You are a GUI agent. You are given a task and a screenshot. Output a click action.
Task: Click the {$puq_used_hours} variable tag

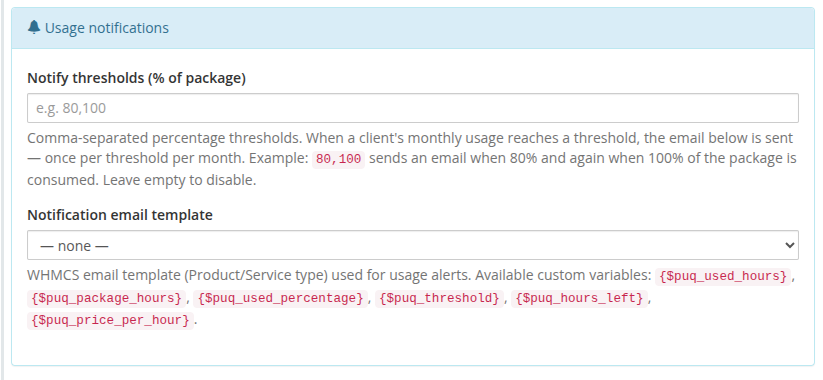(723, 276)
